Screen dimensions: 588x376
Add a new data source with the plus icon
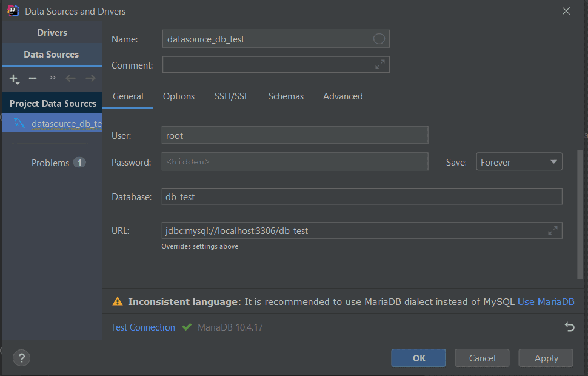[x=13, y=78]
